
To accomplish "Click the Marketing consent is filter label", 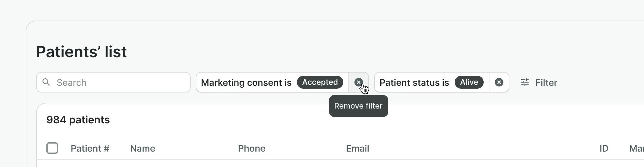I will [x=246, y=83].
